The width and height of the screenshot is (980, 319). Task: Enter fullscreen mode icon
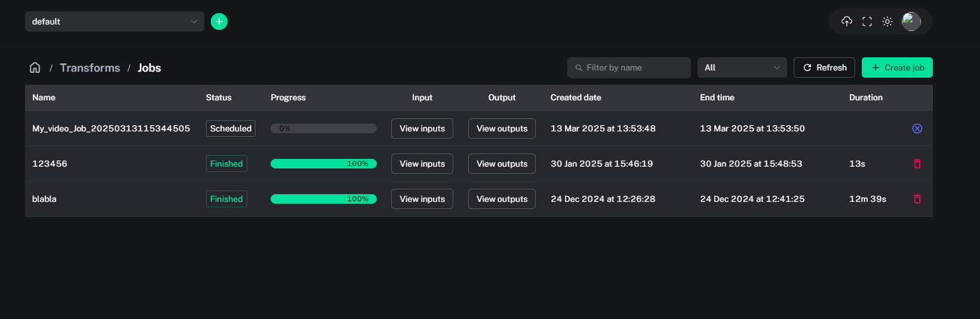tap(867, 22)
